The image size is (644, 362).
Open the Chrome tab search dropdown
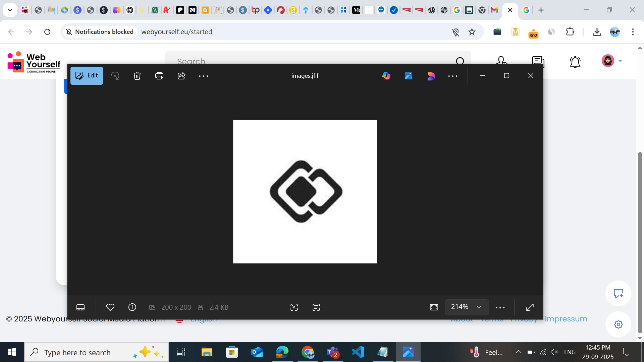click(10, 10)
